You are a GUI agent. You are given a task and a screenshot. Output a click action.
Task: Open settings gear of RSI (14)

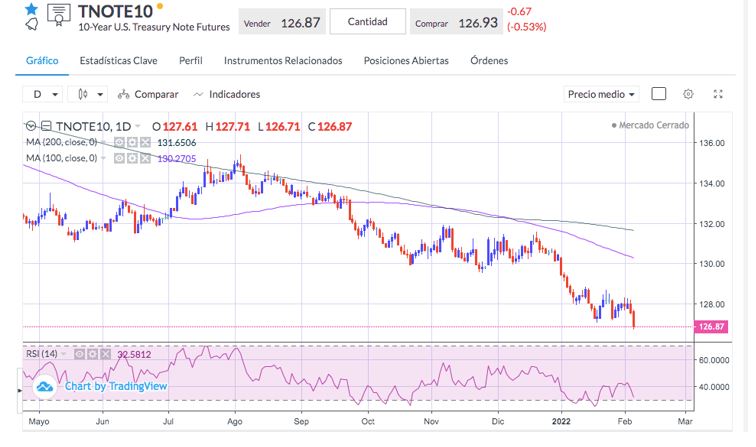tap(93, 354)
